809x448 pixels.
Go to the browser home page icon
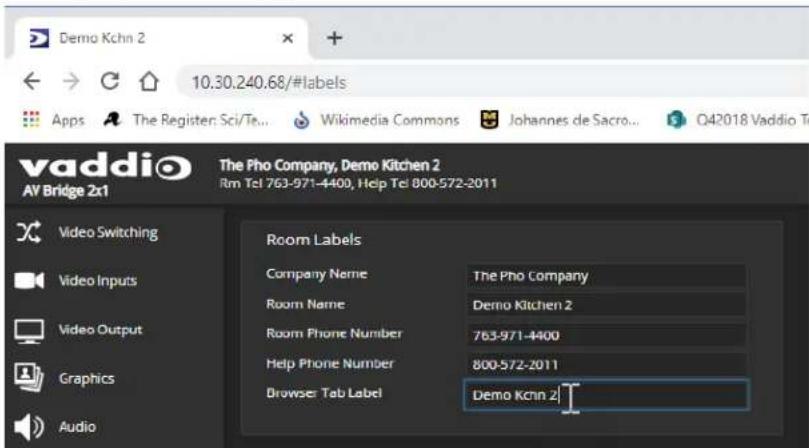coord(149,81)
